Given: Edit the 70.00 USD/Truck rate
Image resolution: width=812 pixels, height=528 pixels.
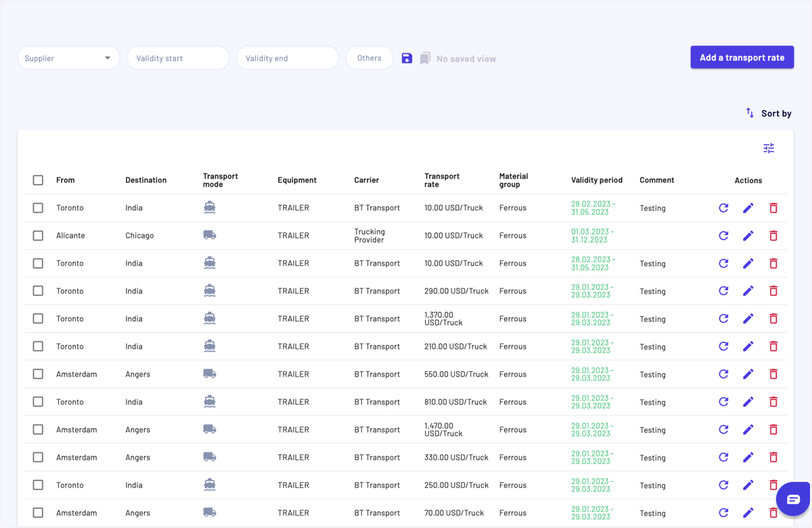Looking at the screenshot, I should tap(748, 512).
